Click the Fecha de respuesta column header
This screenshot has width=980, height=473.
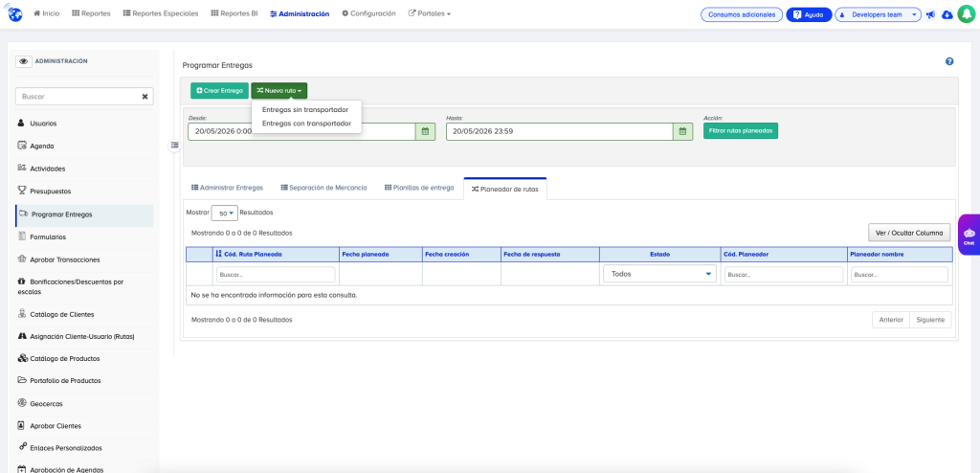point(550,255)
